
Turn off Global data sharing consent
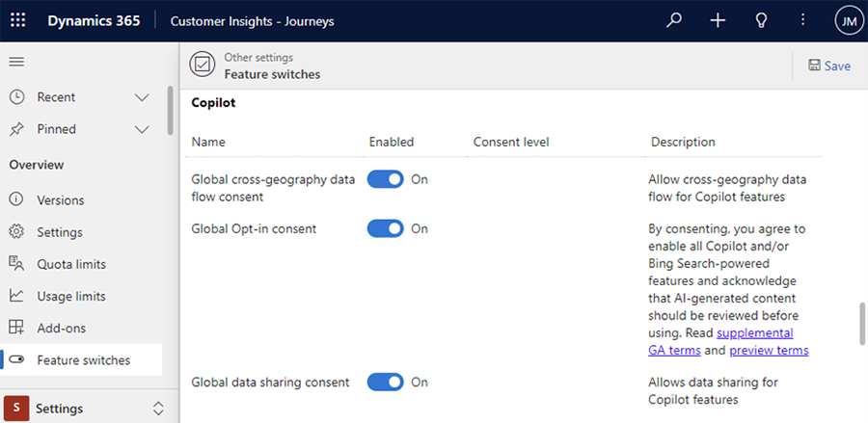point(386,382)
